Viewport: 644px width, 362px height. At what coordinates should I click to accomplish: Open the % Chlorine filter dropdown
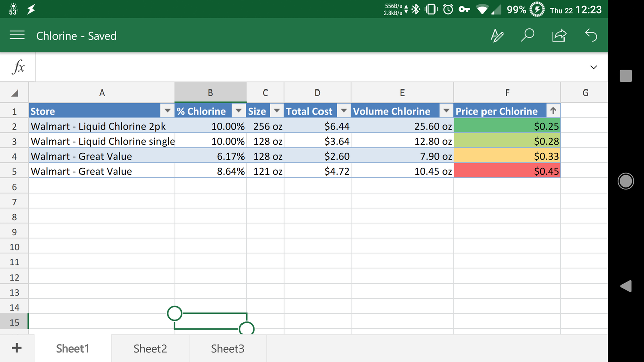239,111
